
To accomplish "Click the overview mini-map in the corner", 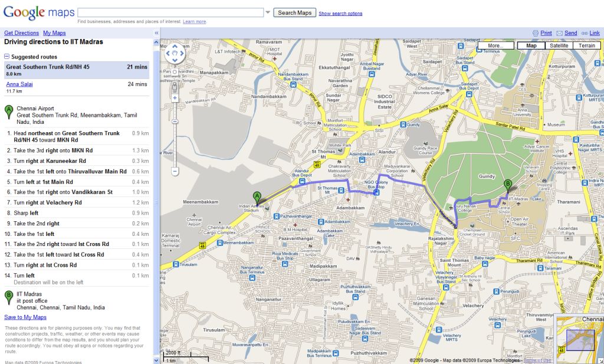I will (x=580, y=339).
